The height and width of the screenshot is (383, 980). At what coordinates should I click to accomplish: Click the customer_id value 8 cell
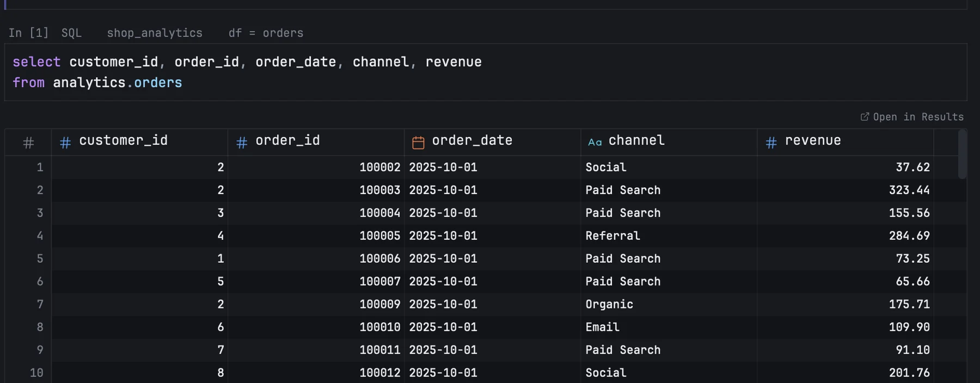coord(139,373)
